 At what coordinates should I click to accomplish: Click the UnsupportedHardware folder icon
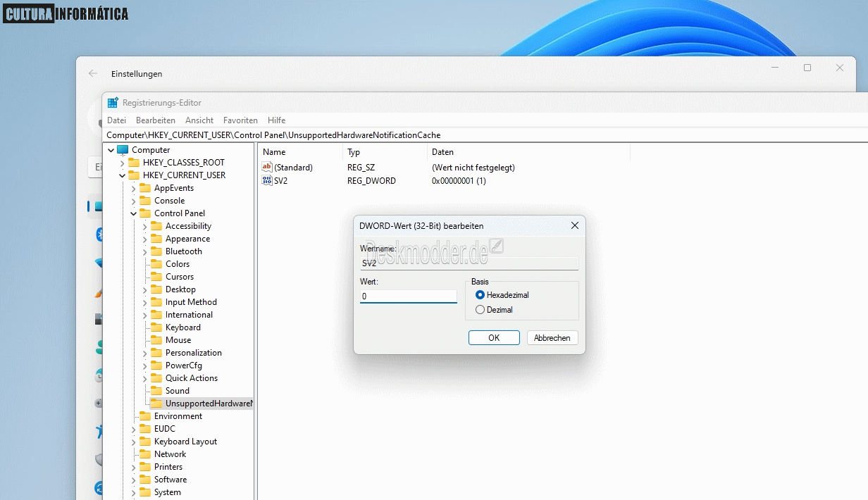(156, 404)
